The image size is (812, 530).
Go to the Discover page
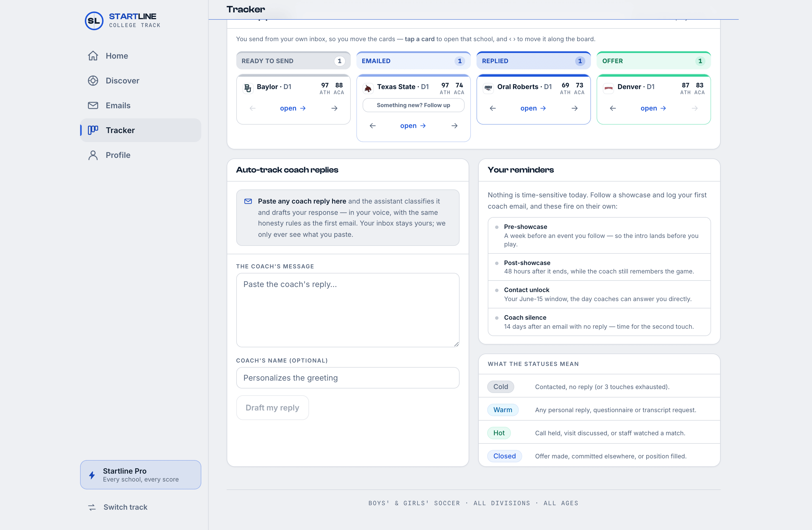141,81
